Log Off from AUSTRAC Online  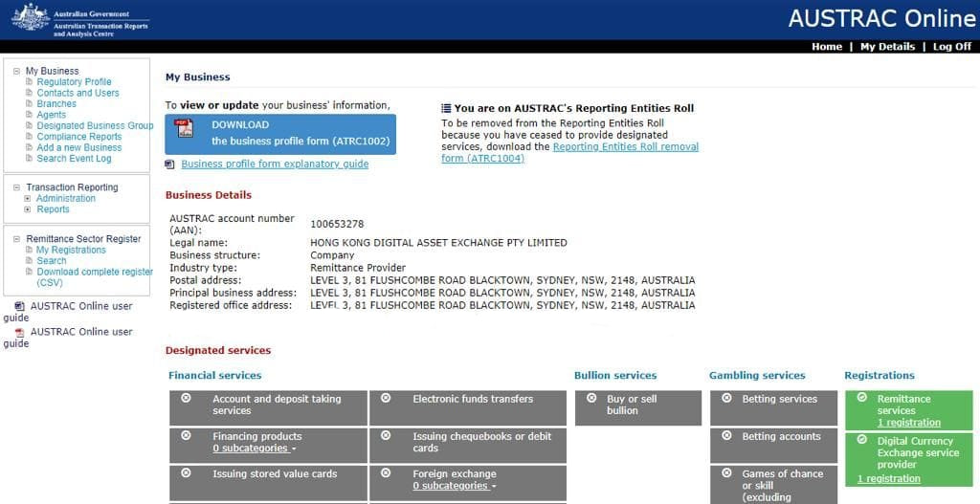point(951,47)
